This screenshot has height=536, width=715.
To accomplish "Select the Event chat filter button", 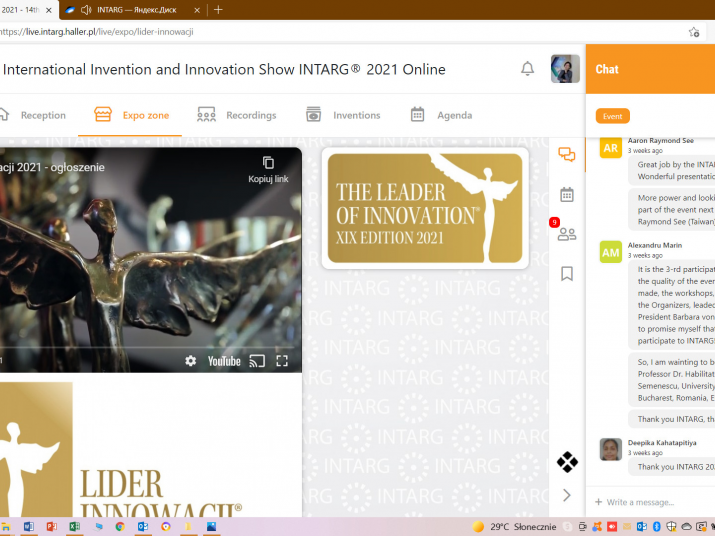I will [612, 116].
